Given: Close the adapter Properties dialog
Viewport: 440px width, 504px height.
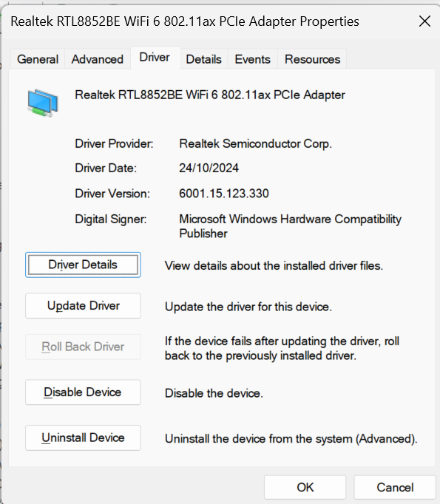Looking at the screenshot, I should [424, 21].
